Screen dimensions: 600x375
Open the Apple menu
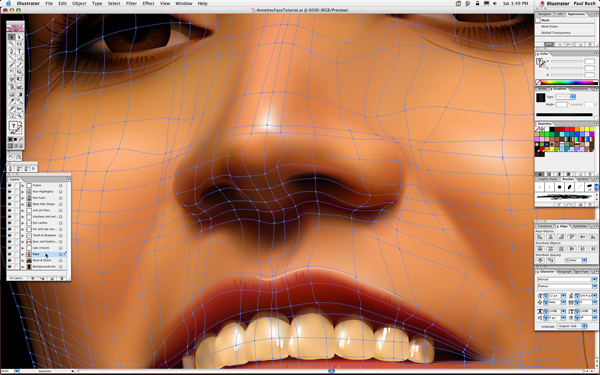[8, 3]
